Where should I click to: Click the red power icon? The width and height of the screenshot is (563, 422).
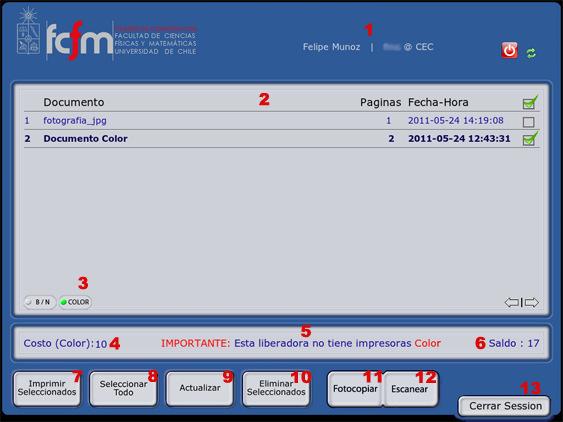click(510, 50)
